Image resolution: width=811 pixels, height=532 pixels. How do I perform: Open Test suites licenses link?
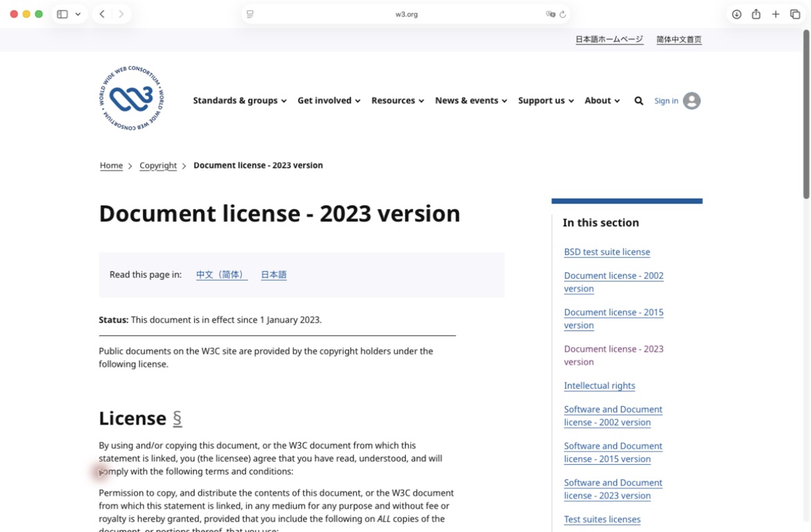point(602,519)
